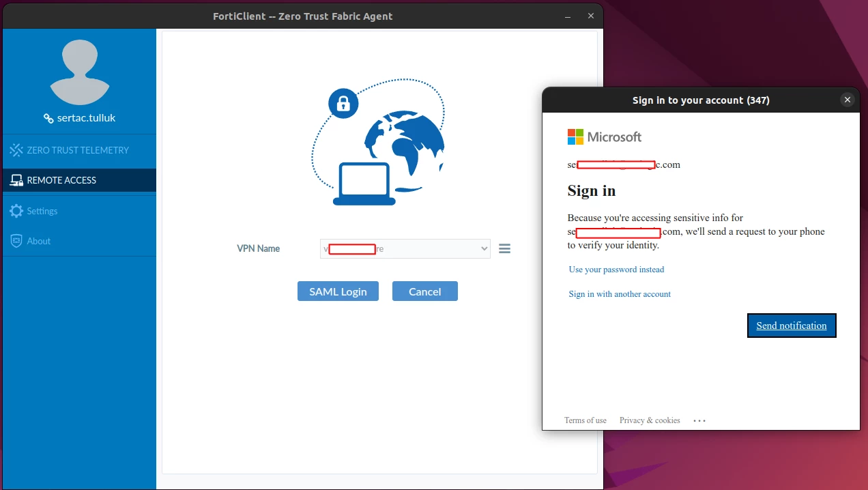The width and height of the screenshot is (868, 490).
Task: Click the sertac.tulluk username text
Action: pos(87,118)
